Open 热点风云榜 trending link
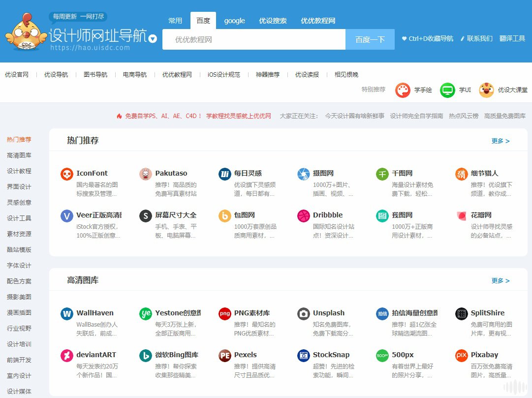 [464, 116]
